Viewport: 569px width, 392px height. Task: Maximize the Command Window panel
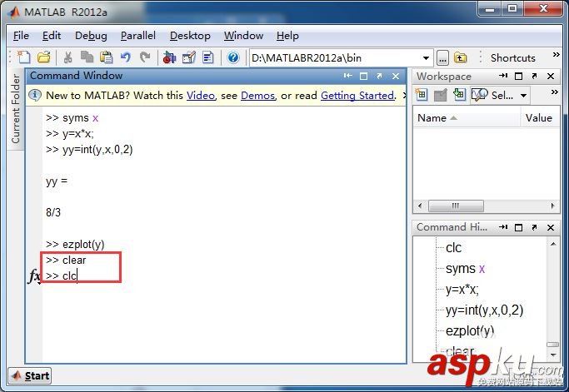coord(363,76)
